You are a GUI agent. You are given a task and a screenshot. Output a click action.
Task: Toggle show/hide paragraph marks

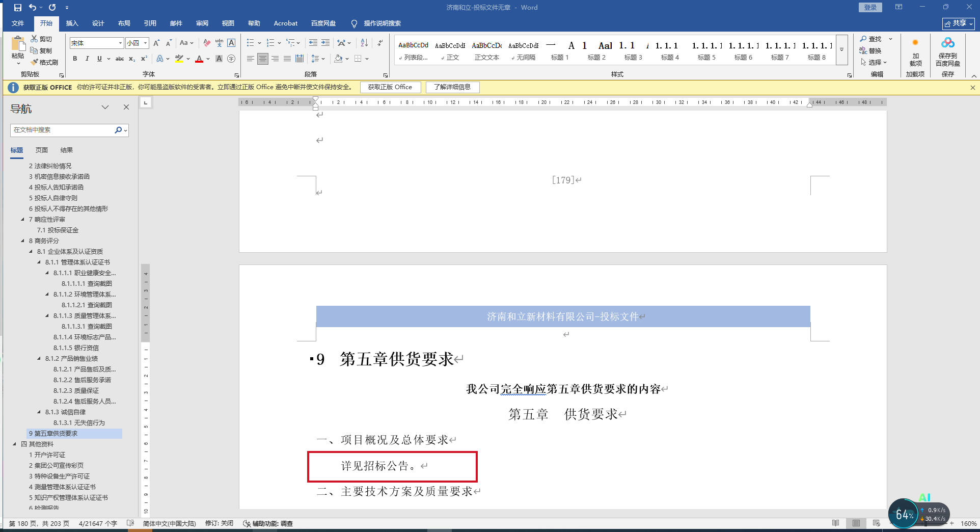pos(380,43)
